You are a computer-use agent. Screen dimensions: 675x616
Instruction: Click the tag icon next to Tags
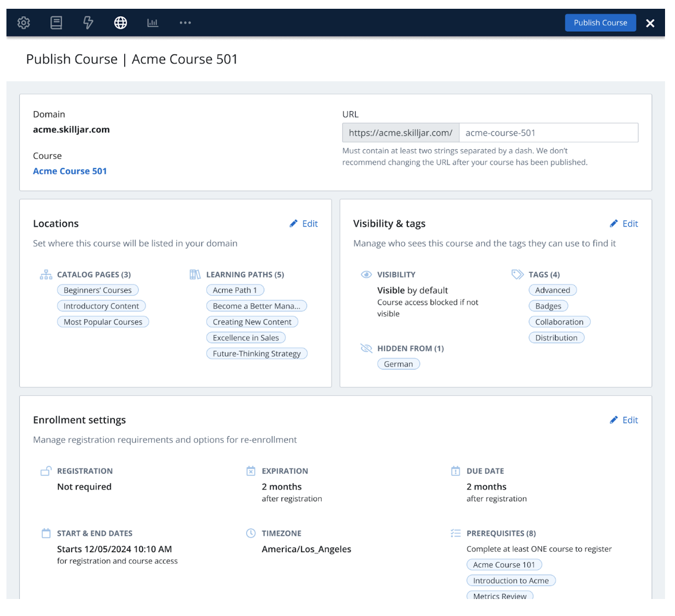tap(517, 275)
